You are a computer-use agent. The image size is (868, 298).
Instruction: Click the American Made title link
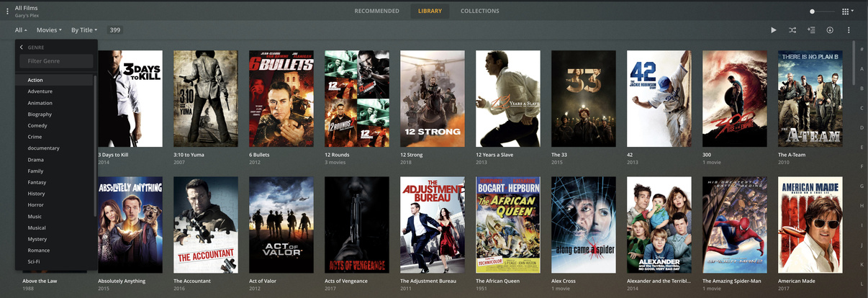tap(797, 281)
